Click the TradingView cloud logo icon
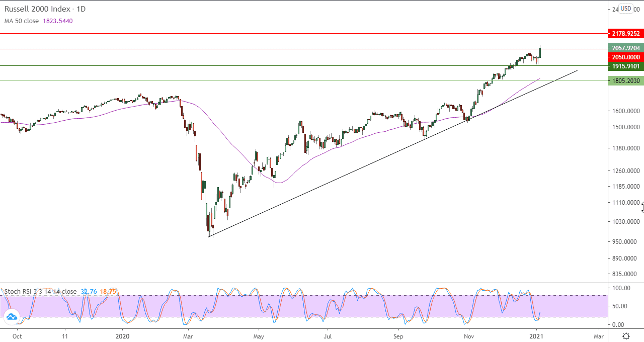Screen dimensions: 644x342 11,317
